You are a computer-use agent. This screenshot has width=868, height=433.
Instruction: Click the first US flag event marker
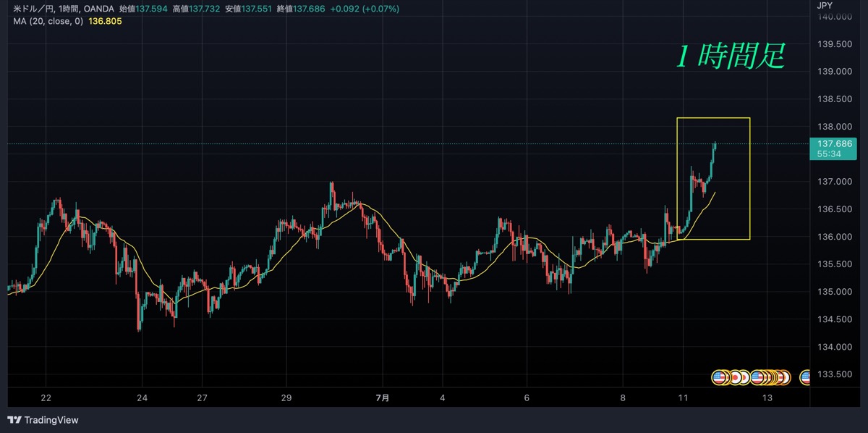[719, 377]
